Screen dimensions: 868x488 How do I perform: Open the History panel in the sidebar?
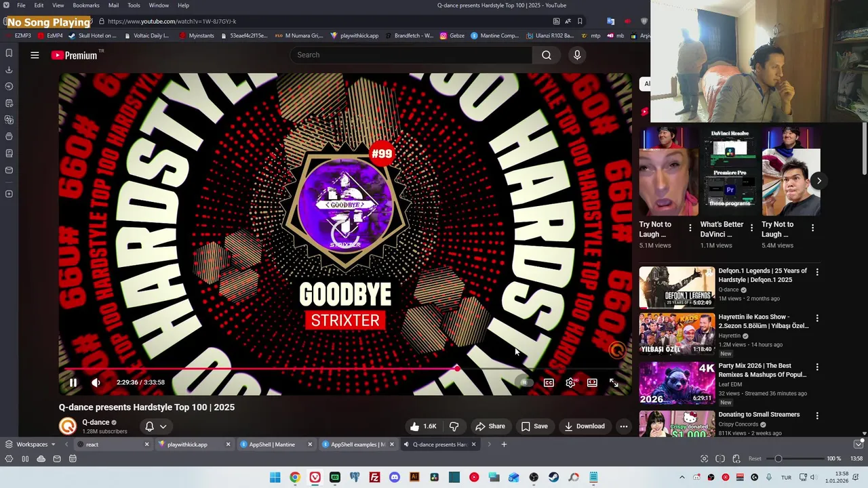click(x=9, y=86)
